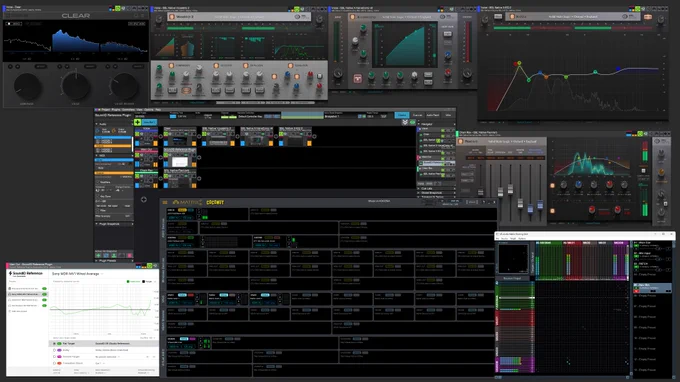The width and height of the screenshot is (680, 382).
Task: Click the crosshair add icon below the chains
Action: click(x=144, y=199)
